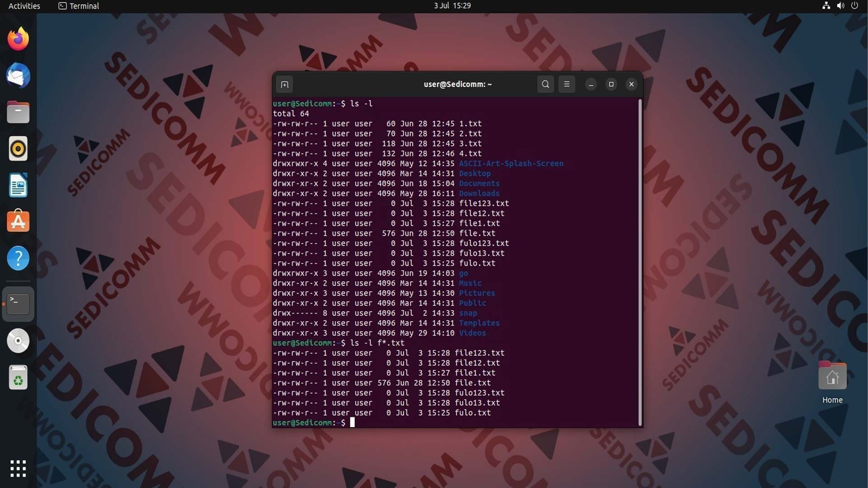Open the Terminal app menu in top bar
868x488 pixels.
pyautogui.click(x=79, y=6)
